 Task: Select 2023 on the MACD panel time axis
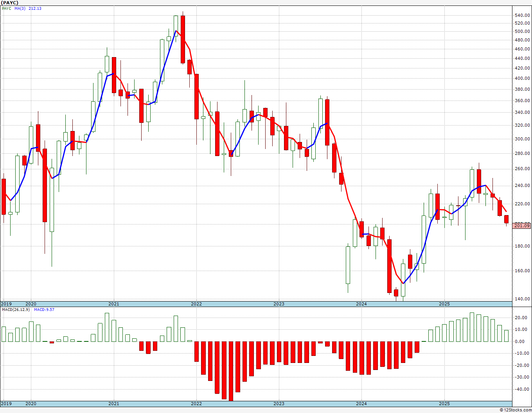279,404
